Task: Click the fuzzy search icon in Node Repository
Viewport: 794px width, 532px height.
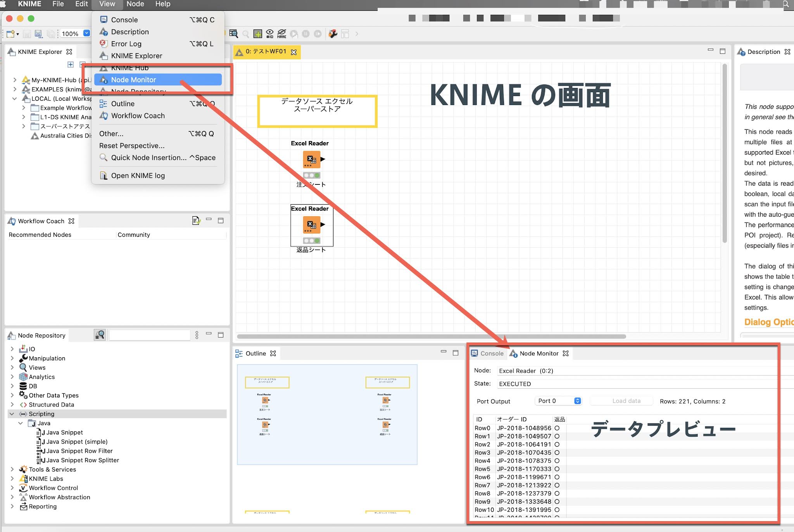Action: point(100,335)
